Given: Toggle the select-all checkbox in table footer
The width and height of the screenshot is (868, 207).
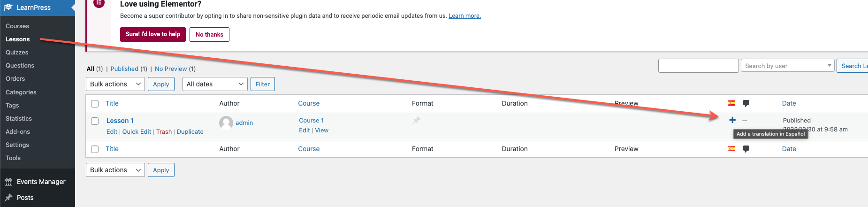Looking at the screenshot, I should pos(95,149).
